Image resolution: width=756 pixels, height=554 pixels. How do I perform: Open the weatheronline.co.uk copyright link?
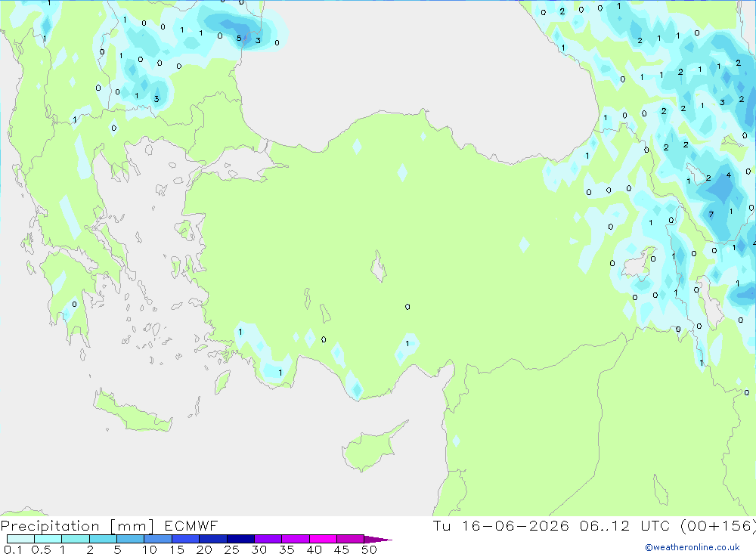pyautogui.click(x=692, y=547)
